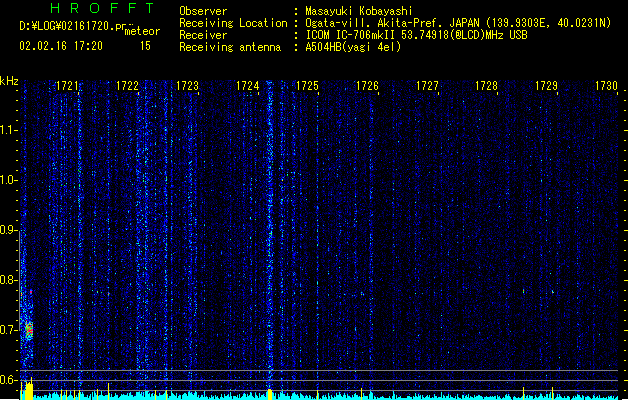The width and height of the screenshot is (629, 400).
Task: Click the 0.7 kHz frequency axis label
Action: click(8, 330)
